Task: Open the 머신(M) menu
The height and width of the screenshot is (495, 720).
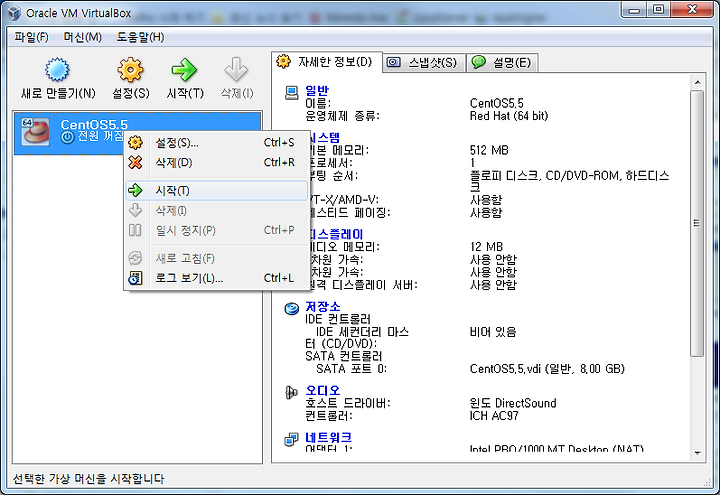Action: tap(83, 37)
